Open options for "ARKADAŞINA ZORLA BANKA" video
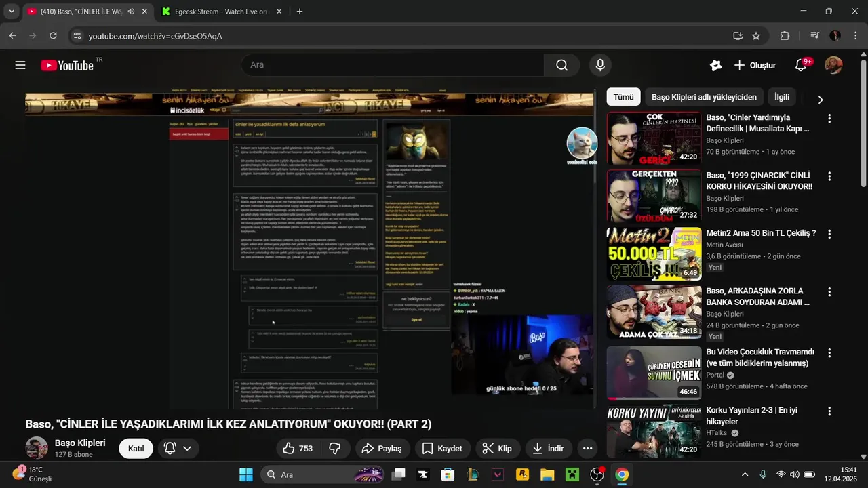 829,291
